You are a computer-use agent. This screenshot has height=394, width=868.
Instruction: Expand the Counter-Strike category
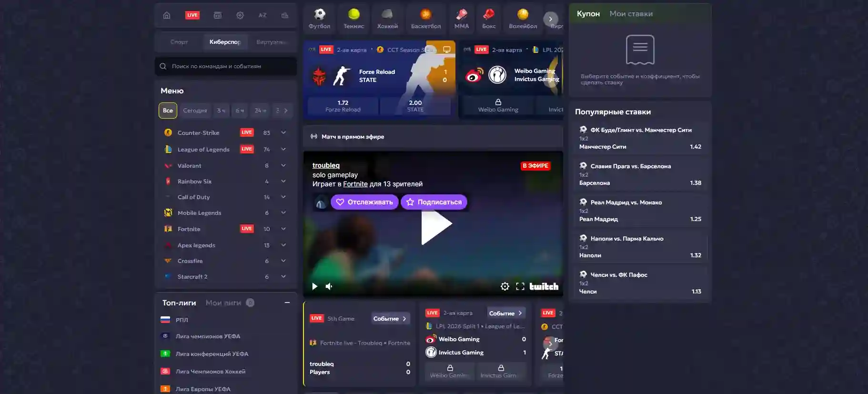[283, 132]
